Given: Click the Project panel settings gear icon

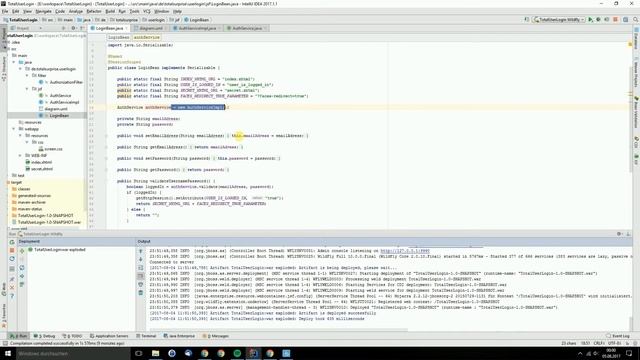Looking at the screenshot, I should (x=73, y=28).
